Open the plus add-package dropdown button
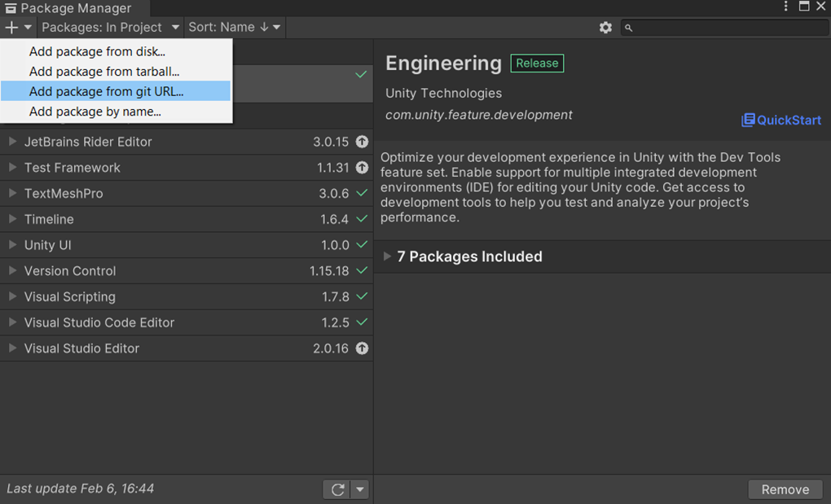The image size is (831, 504). pos(18,27)
